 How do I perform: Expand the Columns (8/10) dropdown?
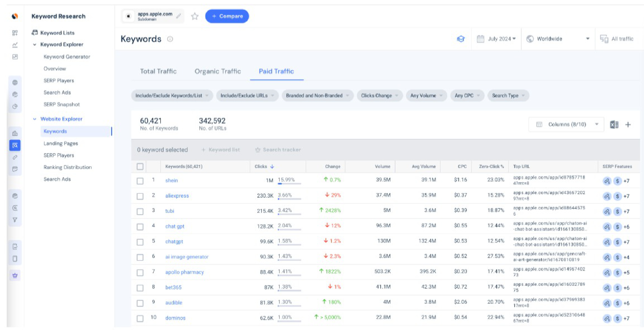(567, 124)
